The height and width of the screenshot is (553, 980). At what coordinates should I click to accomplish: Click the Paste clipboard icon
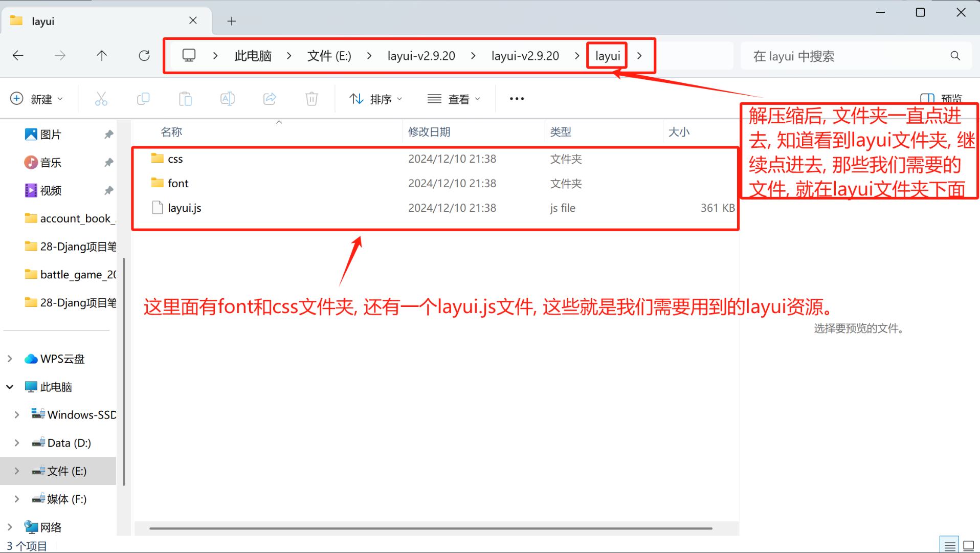pyautogui.click(x=186, y=99)
